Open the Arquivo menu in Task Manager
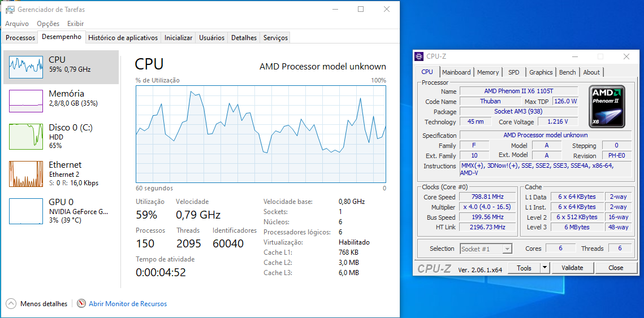644x318 pixels. coord(17,24)
